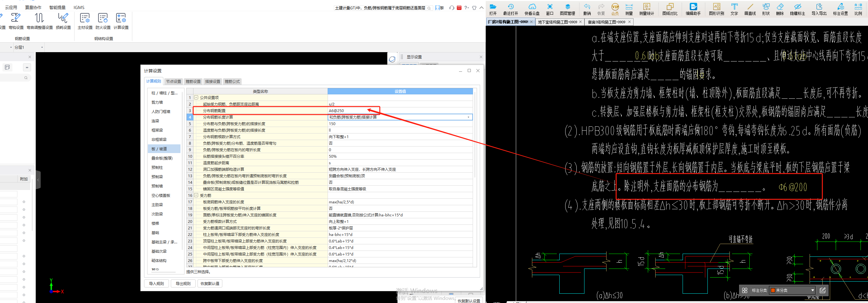Show recently opened drawings (最近打开)
Screen dimensions: 868x303
pyautogui.click(x=511, y=9)
